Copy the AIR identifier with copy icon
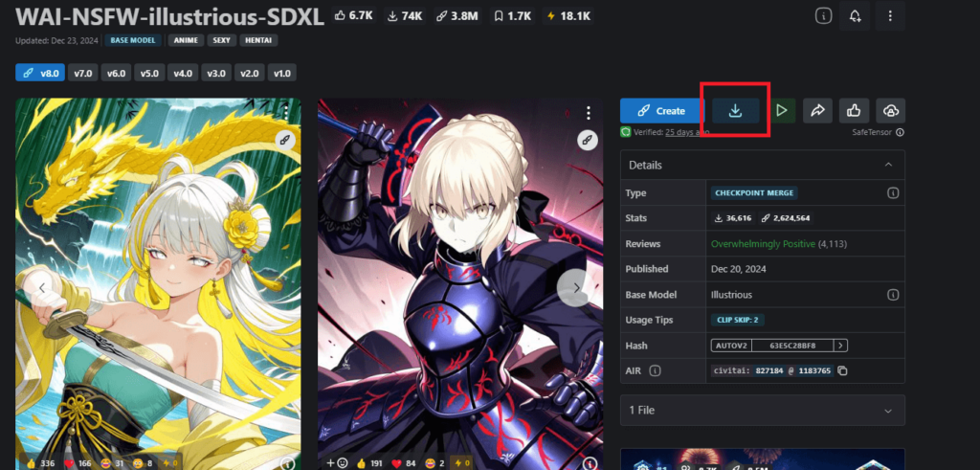Screen dimensions: 980x470 pos(842,370)
